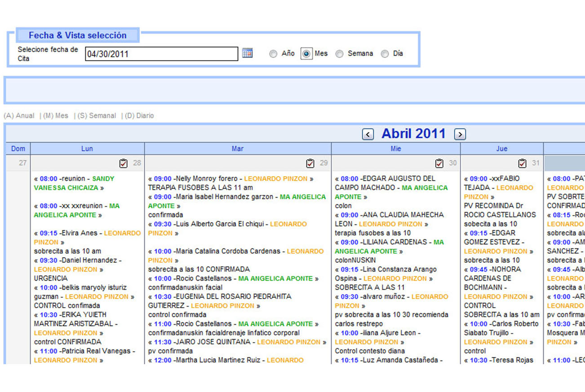Image resolution: width=585 pixels, height=392 pixels.
Task: Click the appointment date input field
Action: point(162,54)
